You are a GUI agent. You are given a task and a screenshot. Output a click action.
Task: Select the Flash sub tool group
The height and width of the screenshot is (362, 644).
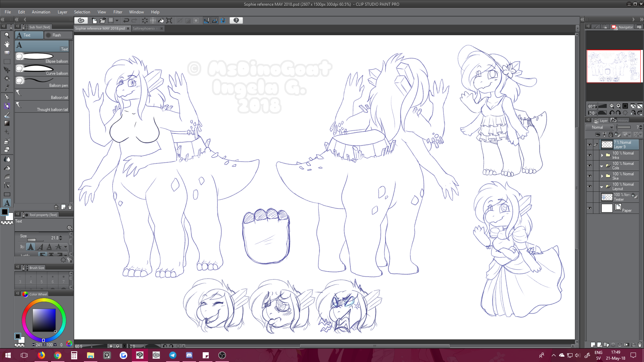(58, 35)
